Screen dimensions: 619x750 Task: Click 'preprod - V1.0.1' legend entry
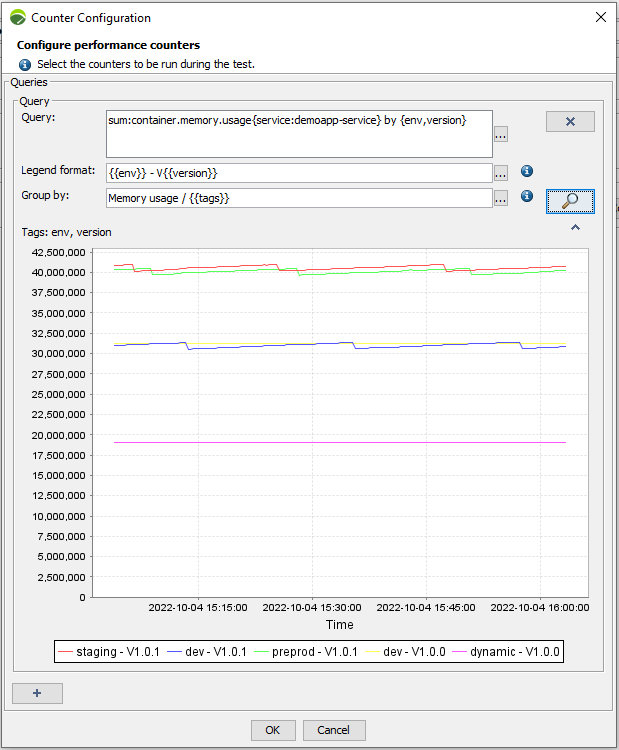point(311,652)
